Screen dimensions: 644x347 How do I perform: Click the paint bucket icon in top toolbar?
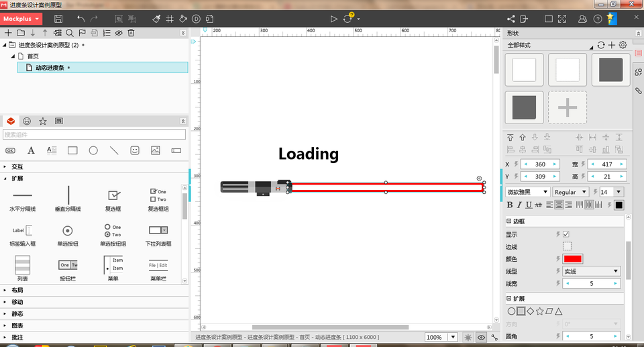coord(182,19)
